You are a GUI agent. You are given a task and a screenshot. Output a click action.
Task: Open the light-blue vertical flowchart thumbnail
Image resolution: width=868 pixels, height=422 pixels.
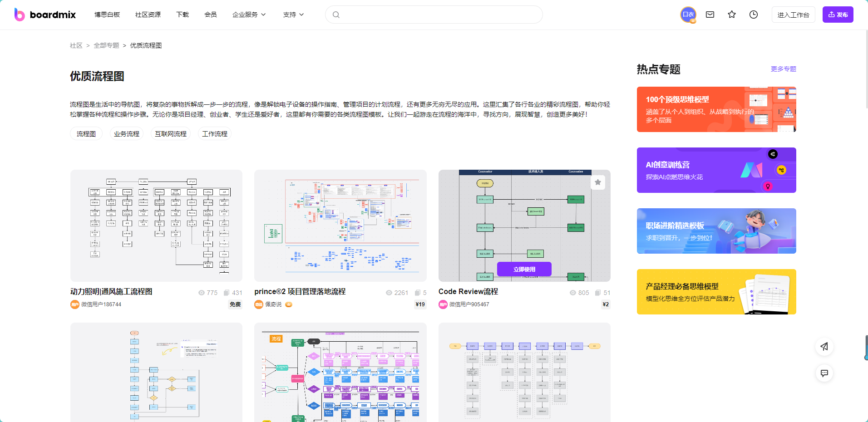tap(156, 373)
